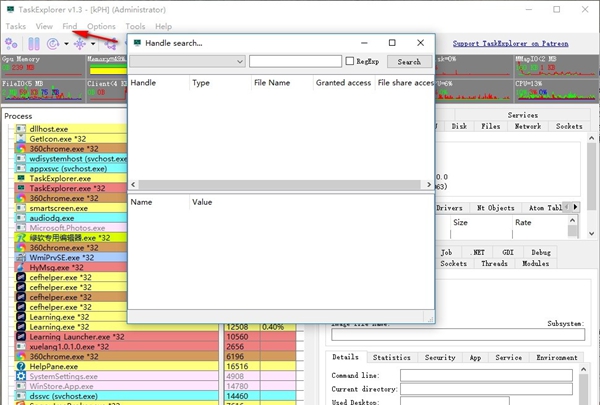Click handle list scroll left arrow
The image size is (600, 405).
tap(133, 185)
